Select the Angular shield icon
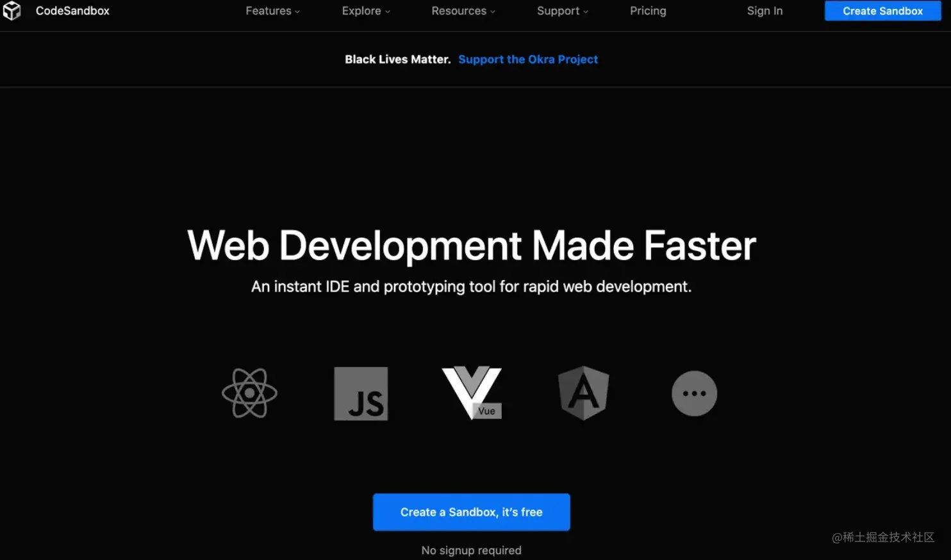The height and width of the screenshot is (560, 951). click(x=583, y=393)
